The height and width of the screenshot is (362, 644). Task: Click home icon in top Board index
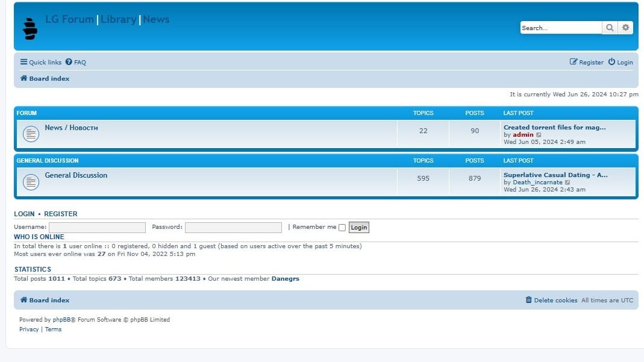point(23,78)
